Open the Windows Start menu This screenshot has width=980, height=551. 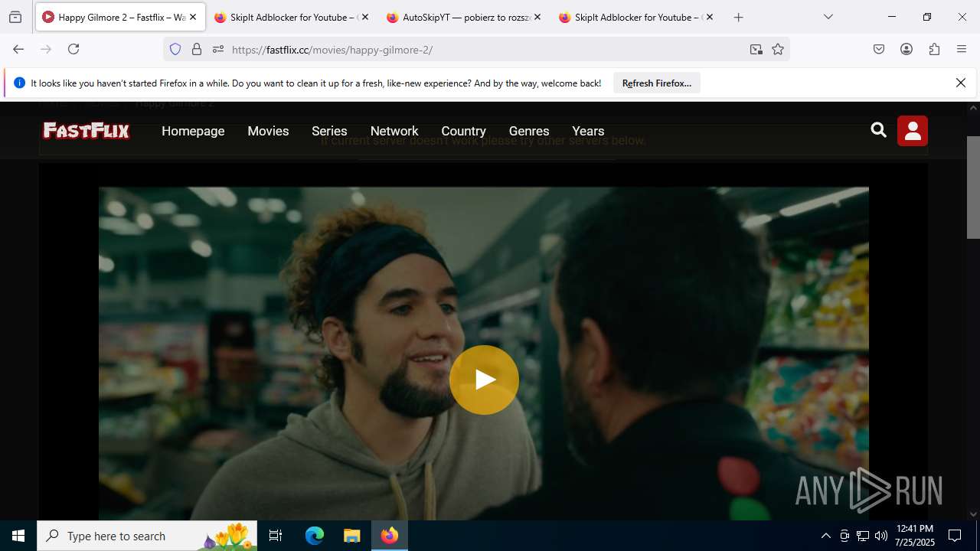(x=18, y=536)
